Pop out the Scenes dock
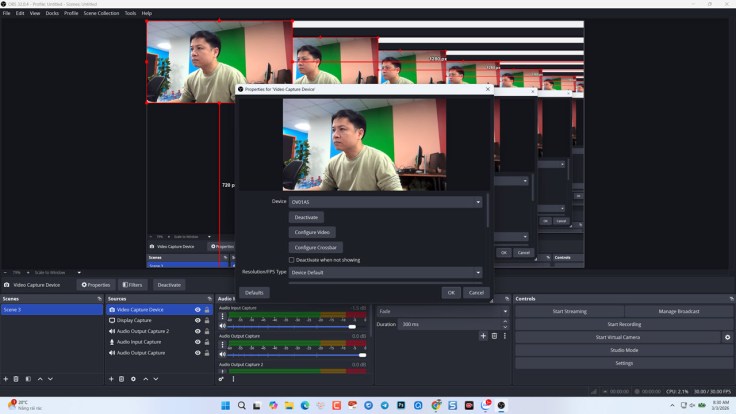 pyautogui.click(x=99, y=299)
